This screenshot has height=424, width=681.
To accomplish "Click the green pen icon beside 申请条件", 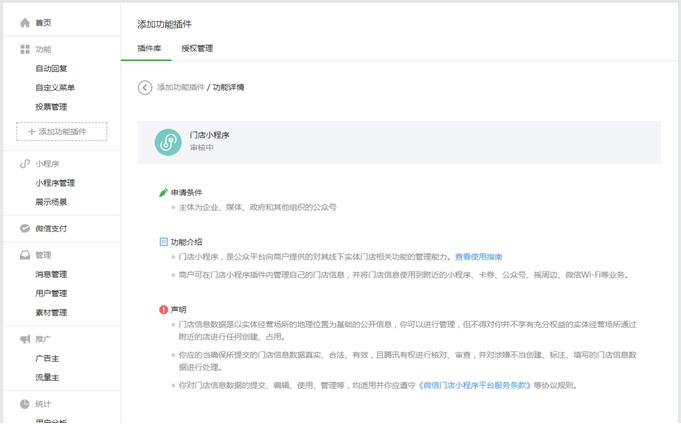I will (163, 192).
